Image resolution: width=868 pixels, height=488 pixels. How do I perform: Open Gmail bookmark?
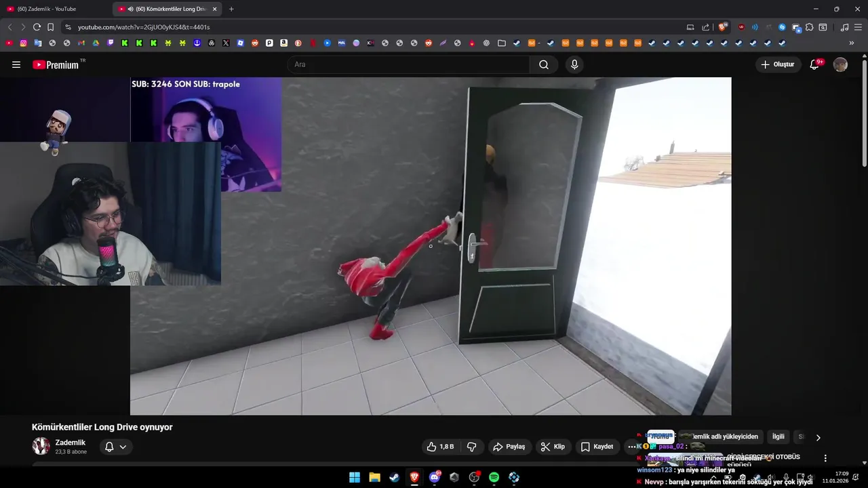pos(81,43)
